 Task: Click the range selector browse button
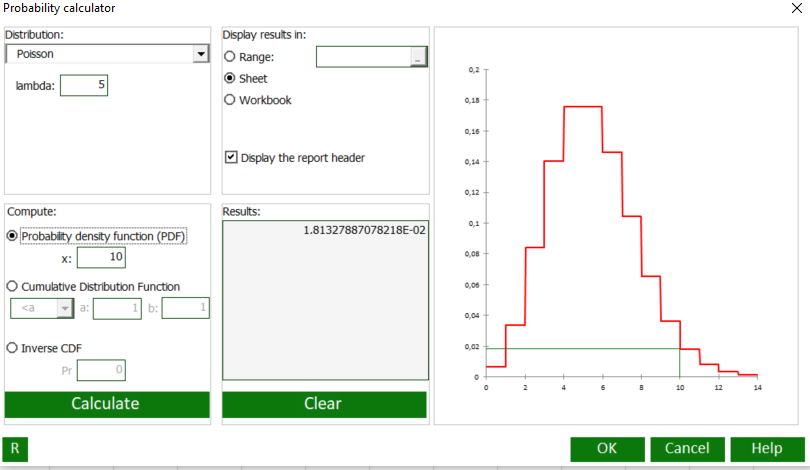(418, 58)
